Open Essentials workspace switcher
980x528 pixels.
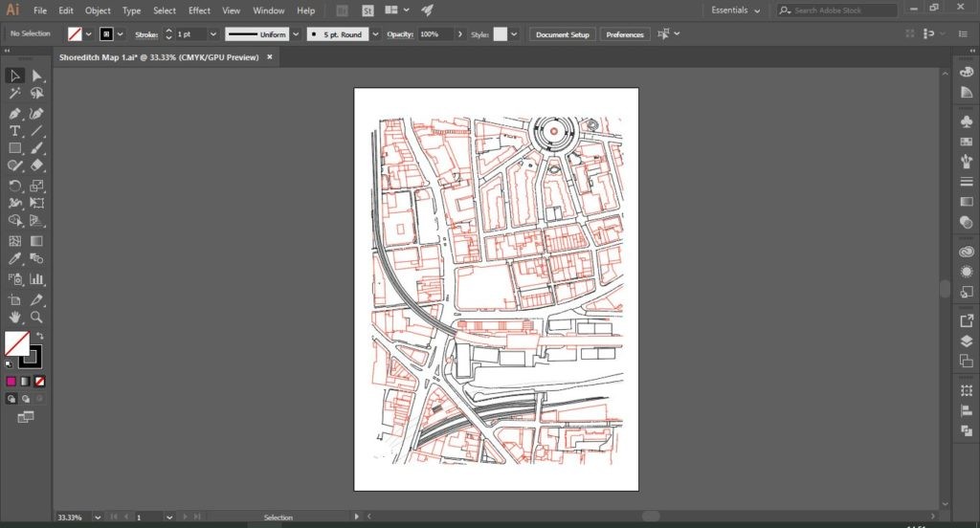736,11
